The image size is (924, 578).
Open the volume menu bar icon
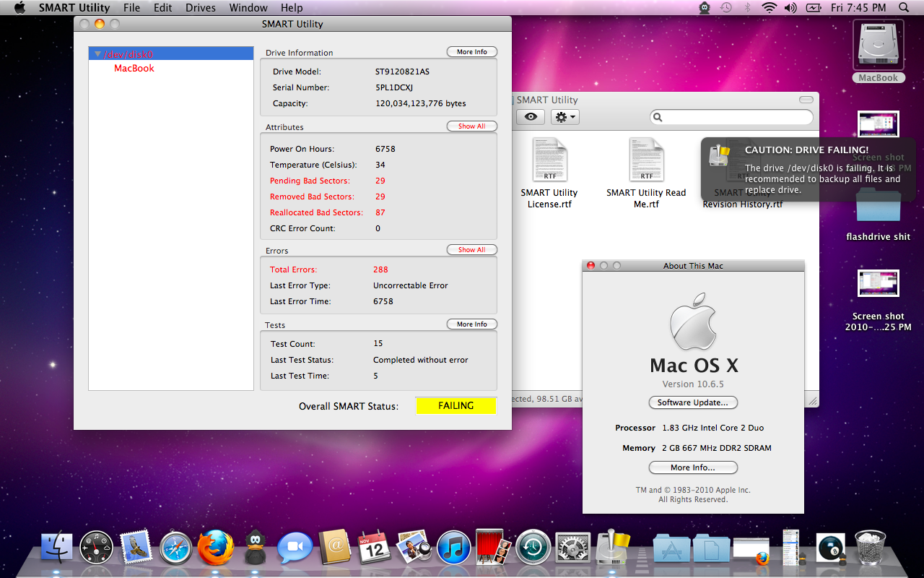point(790,8)
